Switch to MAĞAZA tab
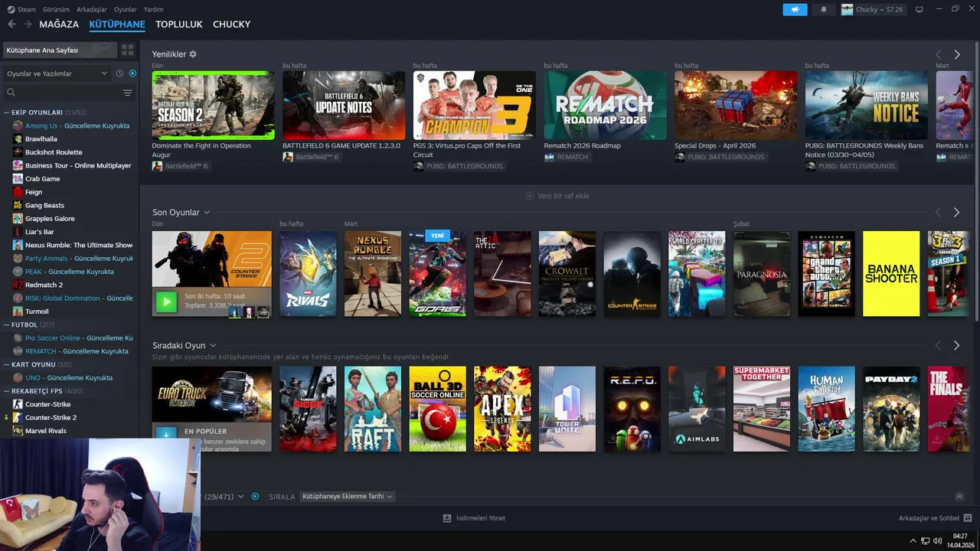 pyautogui.click(x=59, y=24)
